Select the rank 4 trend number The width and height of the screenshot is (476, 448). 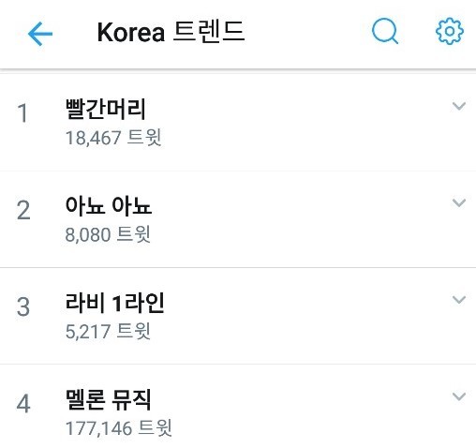pyautogui.click(x=23, y=404)
